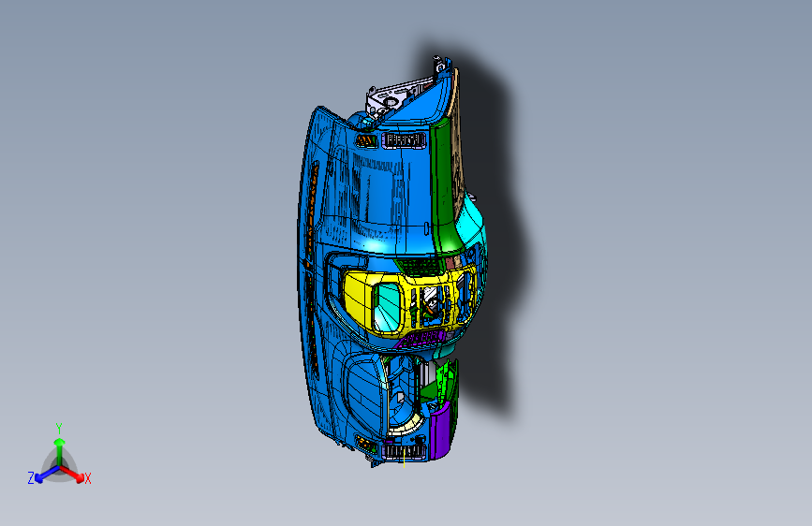Select the small purple vent grille below the yellow panel
Image resolution: width=812 pixels, height=526 pixels.
[x=421, y=339]
